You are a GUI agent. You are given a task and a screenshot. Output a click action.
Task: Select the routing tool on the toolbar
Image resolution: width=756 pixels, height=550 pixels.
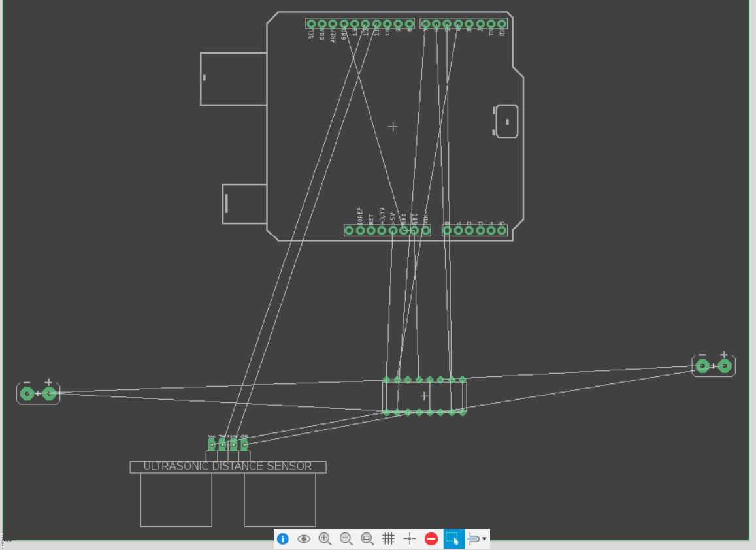[473, 540]
